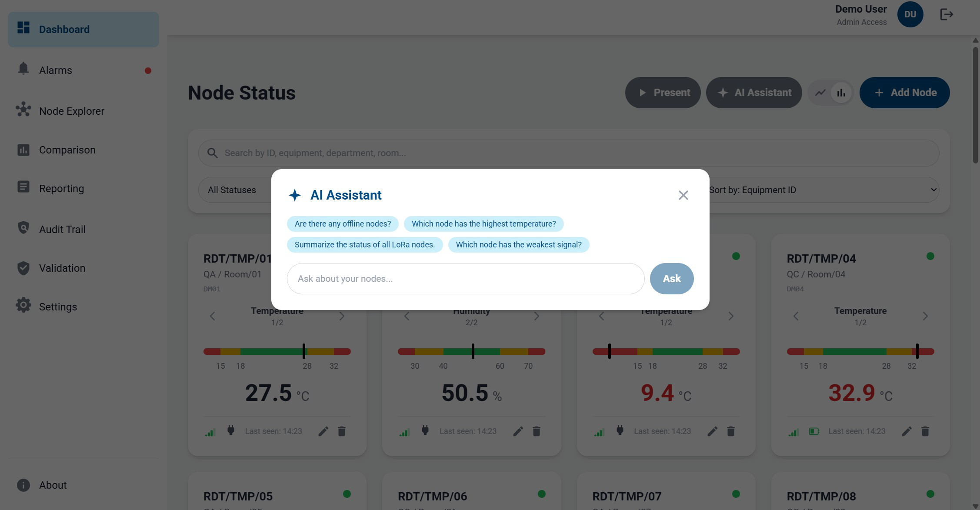Open the About info icon in sidebar
The image size is (980, 510).
[x=23, y=485]
